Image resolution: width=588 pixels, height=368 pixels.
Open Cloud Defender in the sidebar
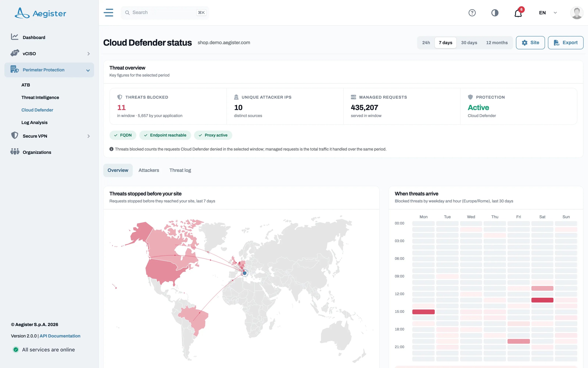[x=37, y=110]
